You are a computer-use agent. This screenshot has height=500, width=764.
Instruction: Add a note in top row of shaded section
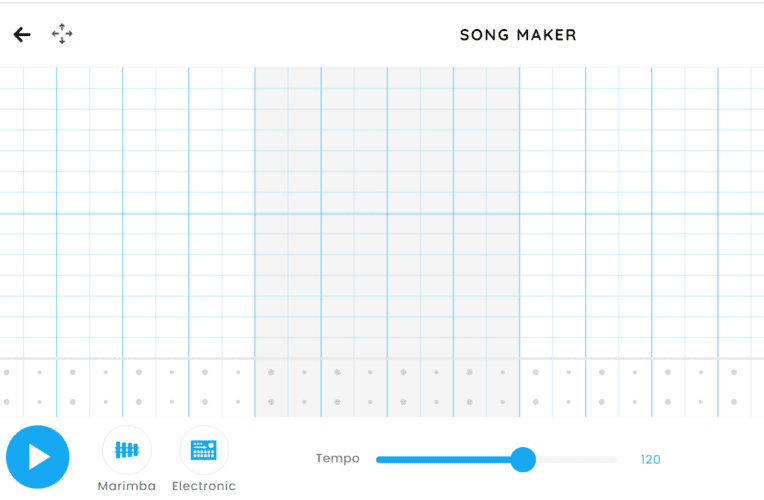(x=271, y=78)
